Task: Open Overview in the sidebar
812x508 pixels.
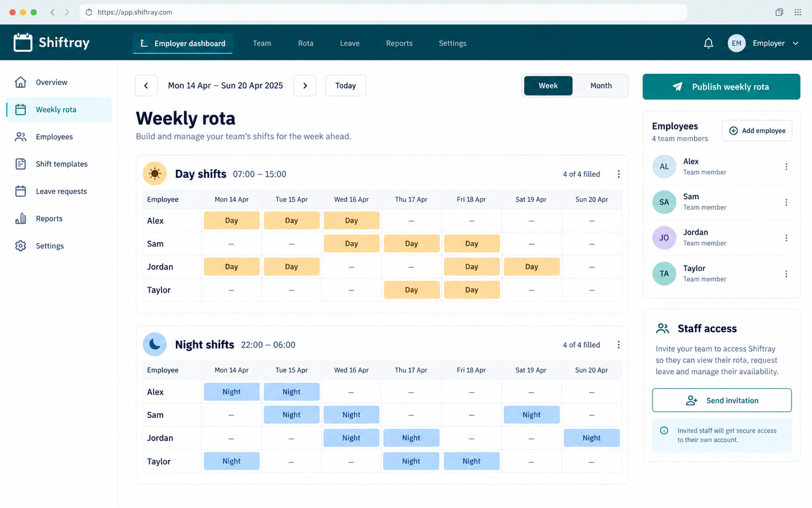Action: point(59,82)
